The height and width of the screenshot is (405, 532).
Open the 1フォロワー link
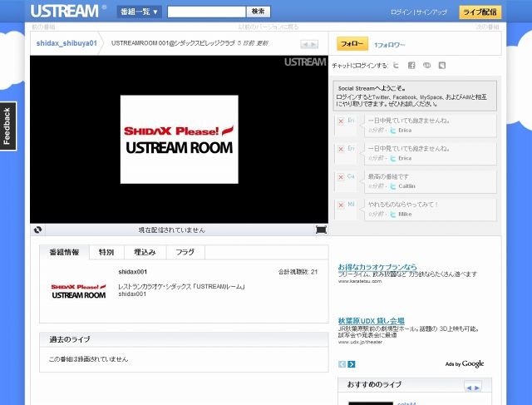390,45
